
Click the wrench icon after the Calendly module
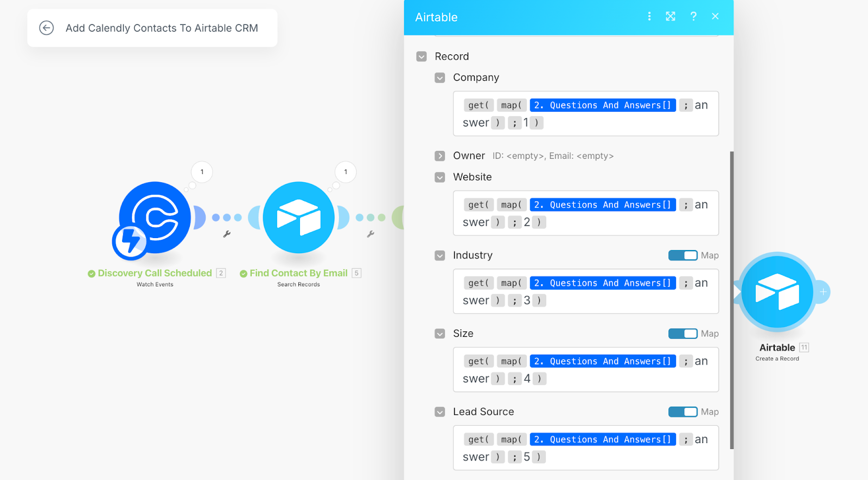coord(227,234)
